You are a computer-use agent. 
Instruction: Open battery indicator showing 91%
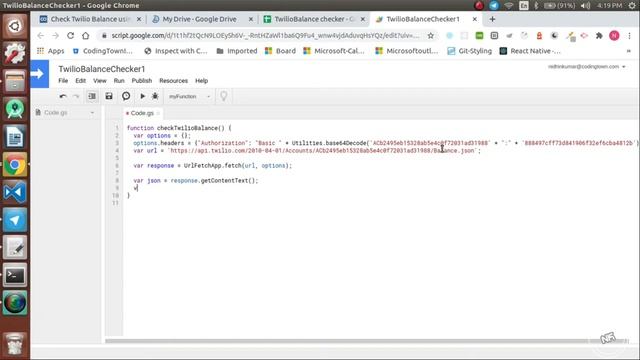(560, 5)
